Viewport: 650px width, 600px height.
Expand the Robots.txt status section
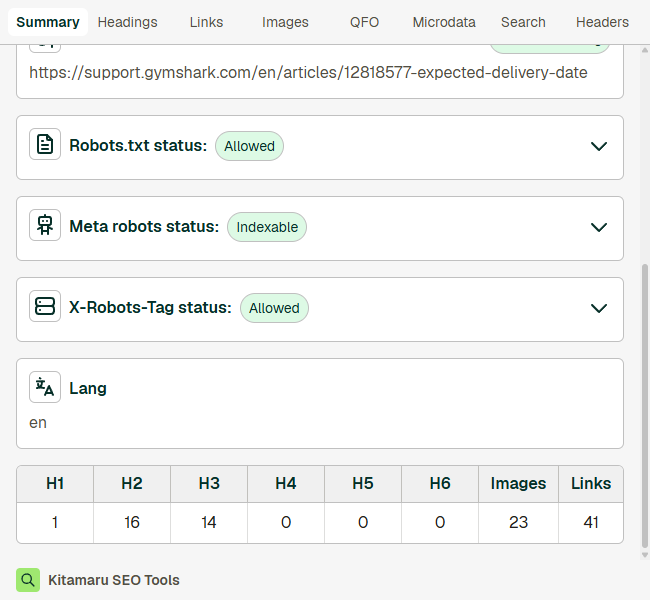pyautogui.click(x=599, y=146)
